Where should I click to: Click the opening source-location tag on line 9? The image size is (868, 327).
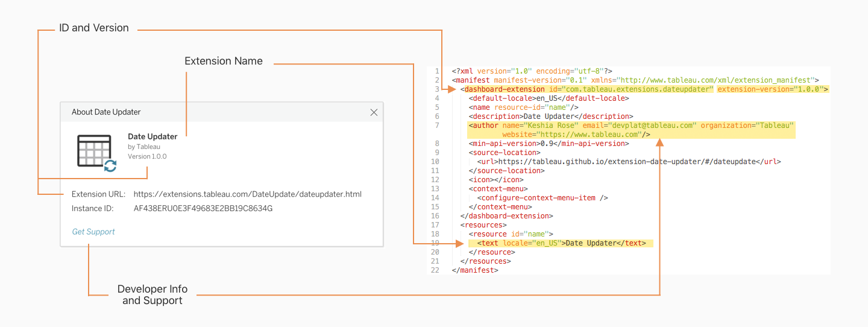coord(505,153)
